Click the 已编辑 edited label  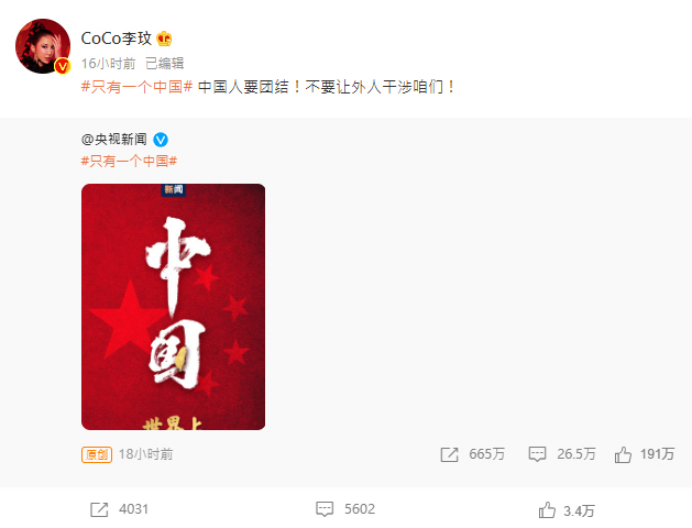(x=164, y=64)
